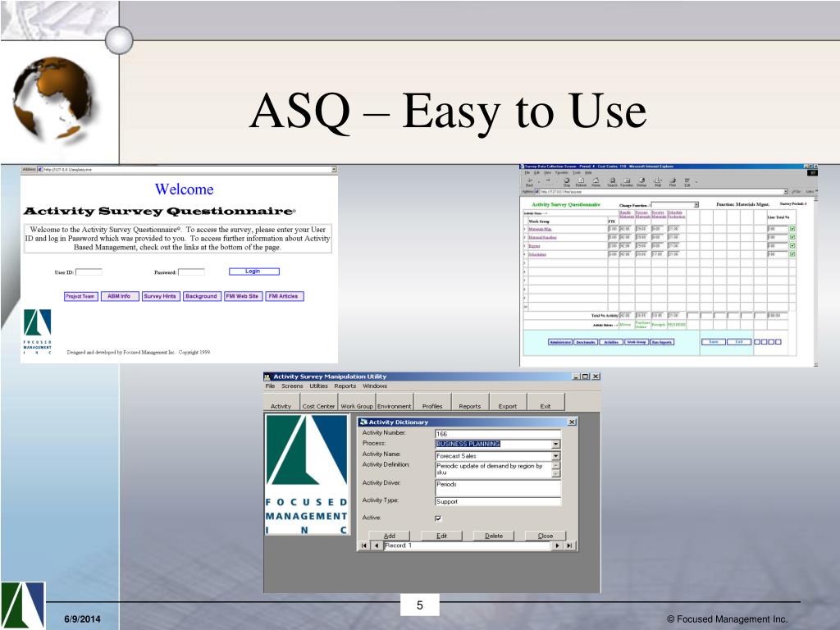Open the Windows menu
The height and width of the screenshot is (630, 840).
coord(374,386)
